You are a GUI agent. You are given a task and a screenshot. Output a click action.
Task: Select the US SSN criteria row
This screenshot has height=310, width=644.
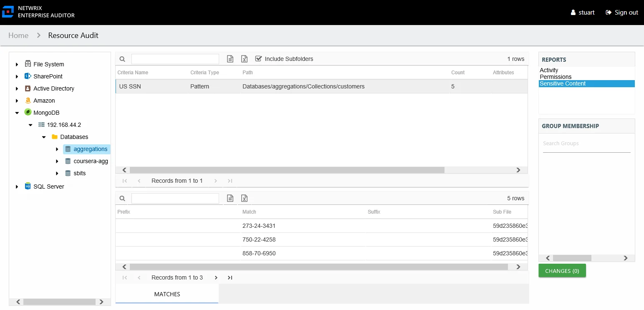(x=321, y=86)
